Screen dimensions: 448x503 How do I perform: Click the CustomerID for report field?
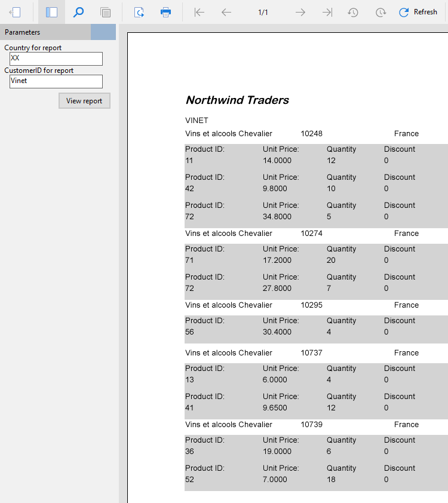[x=56, y=81]
